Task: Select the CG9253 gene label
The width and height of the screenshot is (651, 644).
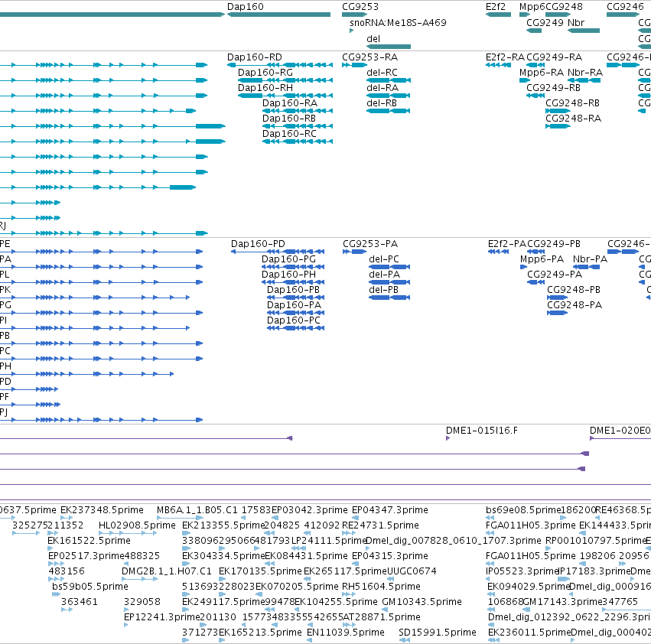Action: point(360,7)
